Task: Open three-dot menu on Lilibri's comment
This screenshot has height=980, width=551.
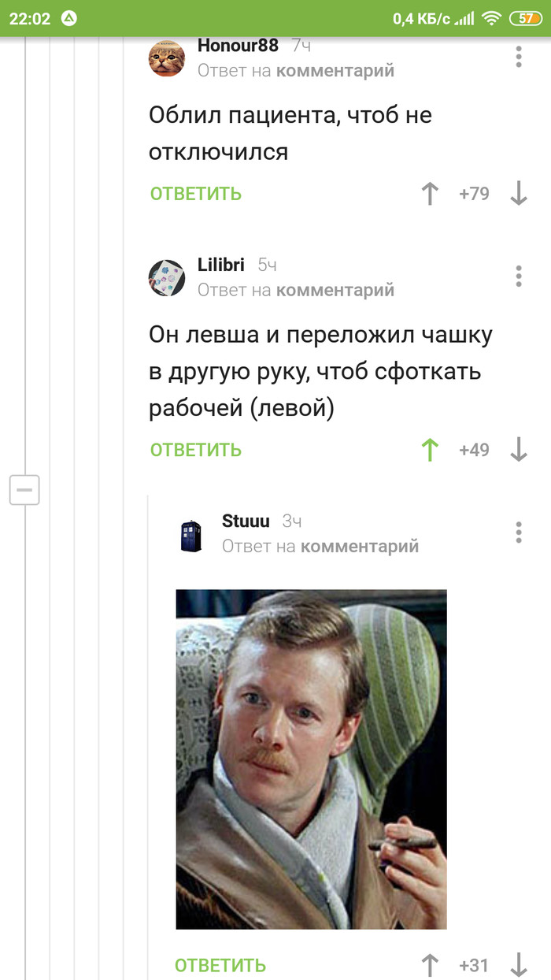Action: [519, 277]
